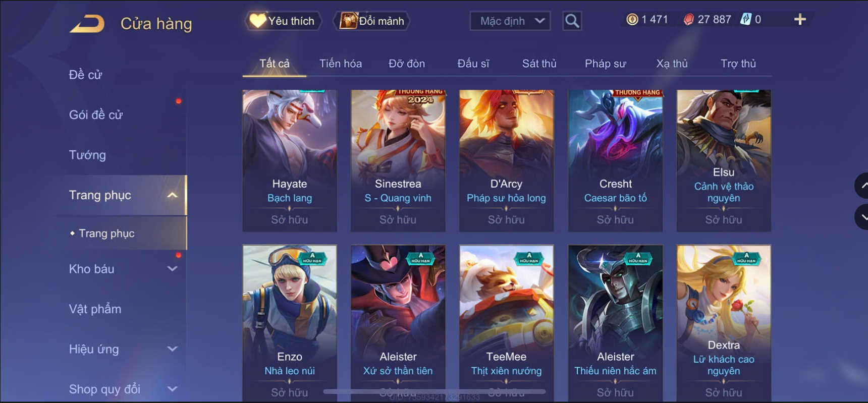Switch to the Pháp sư tab

605,64
